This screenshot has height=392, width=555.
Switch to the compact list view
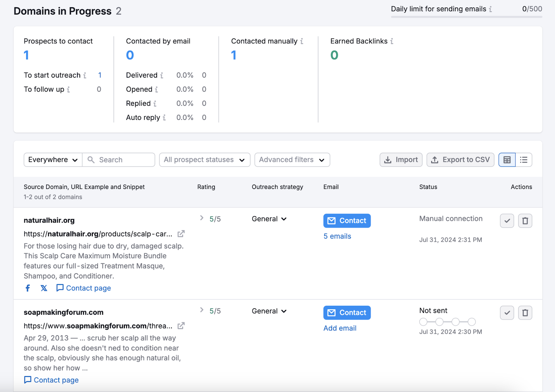[524, 160]
